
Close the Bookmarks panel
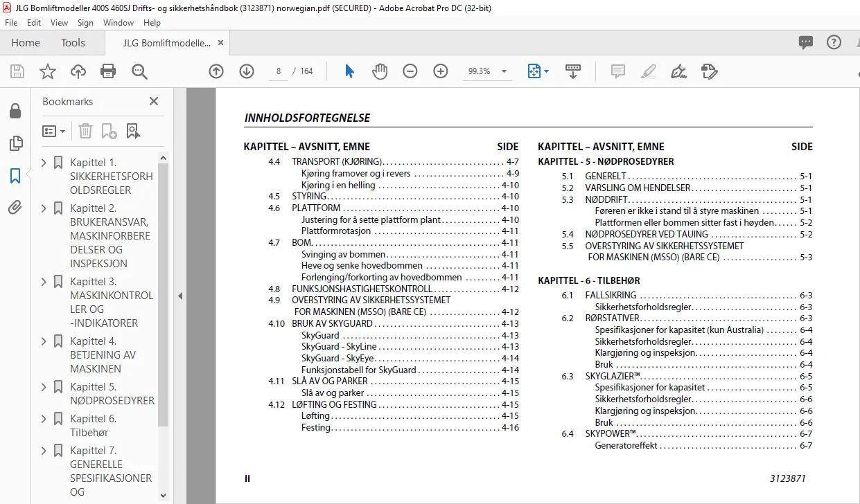pyautogui.click(x=154, y=101)
